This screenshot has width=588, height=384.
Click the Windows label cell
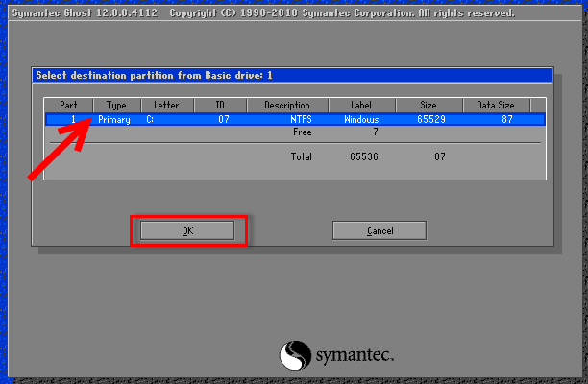click(x=361, y=119)
